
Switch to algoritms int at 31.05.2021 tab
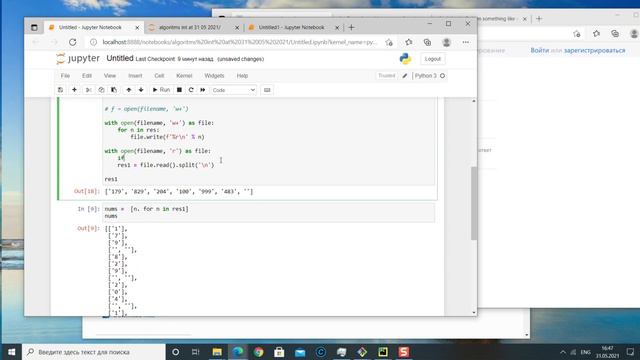tap(190, 27)
